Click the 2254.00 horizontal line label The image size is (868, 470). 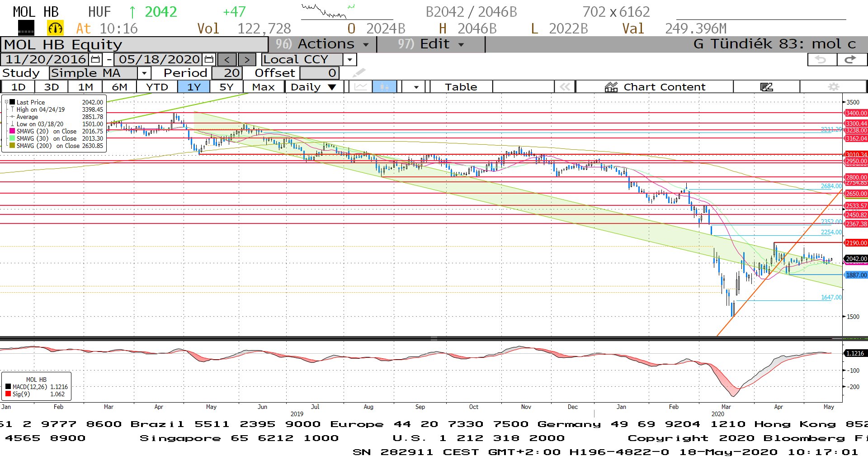[x=831, y=232]
